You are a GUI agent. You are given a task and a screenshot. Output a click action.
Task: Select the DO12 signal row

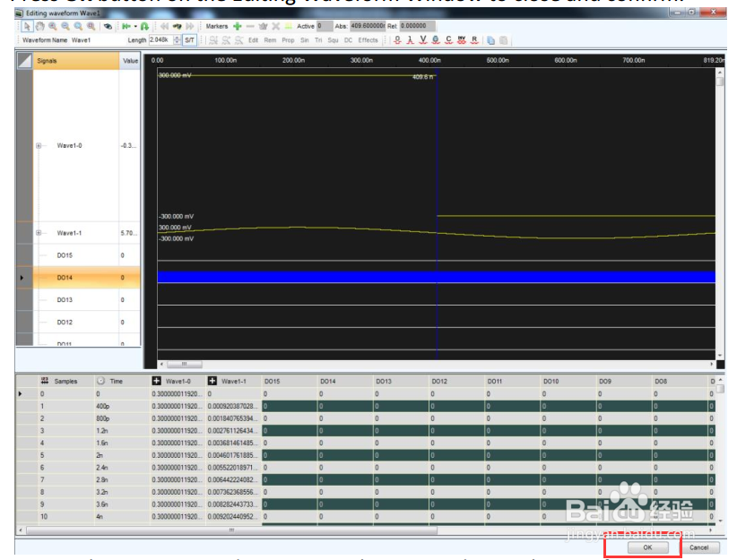[x=86, y=323]
